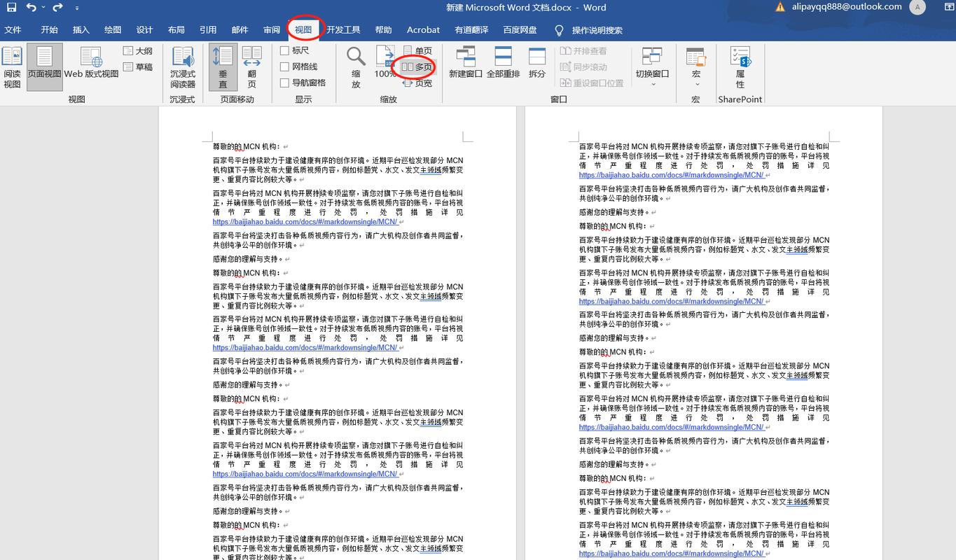Switch to the 审阅 Review tab

(x=272, y=30)
